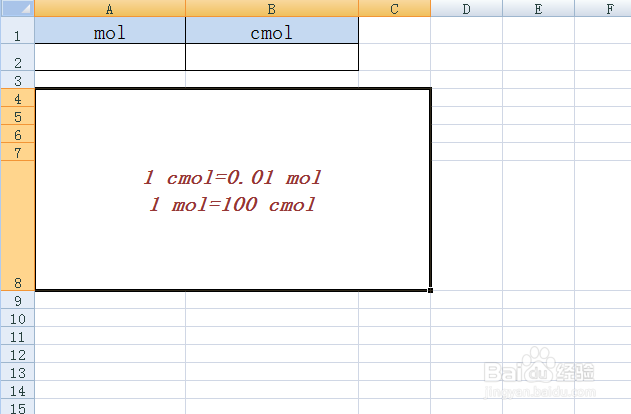The image size is (631, 414).
Task: Select row 12 header
Action: (17, 354)
